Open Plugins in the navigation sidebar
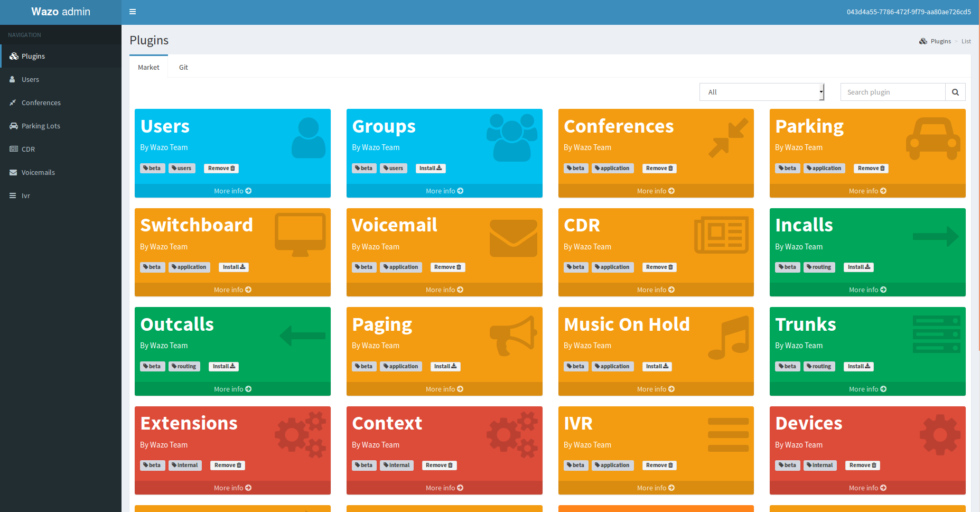Viewport: 980px width, 512px height. 61,56
